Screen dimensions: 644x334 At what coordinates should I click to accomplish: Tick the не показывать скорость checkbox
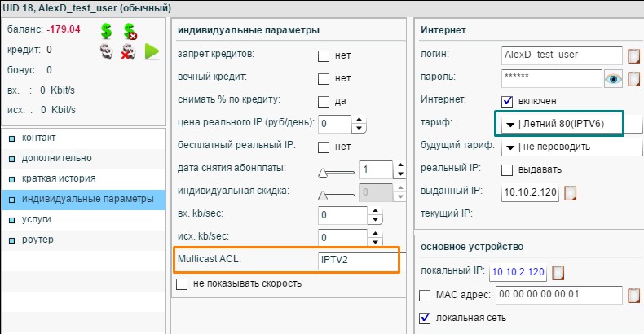coord(182,284)
